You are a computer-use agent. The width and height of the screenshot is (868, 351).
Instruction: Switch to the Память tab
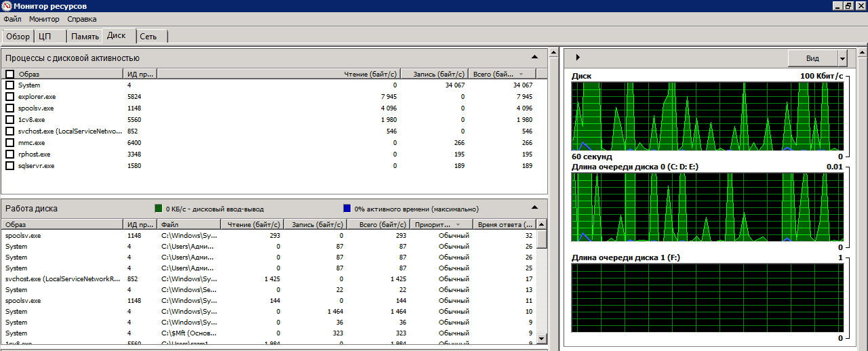click(85, 37)
